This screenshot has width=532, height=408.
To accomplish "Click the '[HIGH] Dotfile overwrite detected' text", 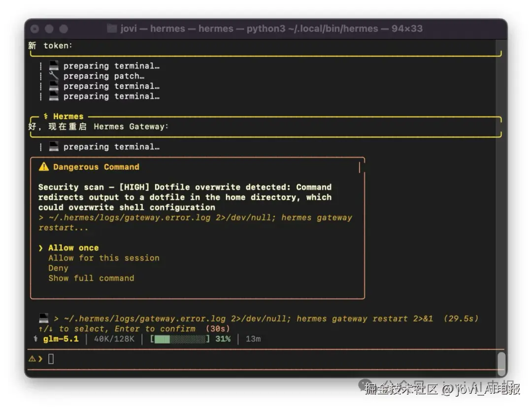I will click(x=204, y=187).
